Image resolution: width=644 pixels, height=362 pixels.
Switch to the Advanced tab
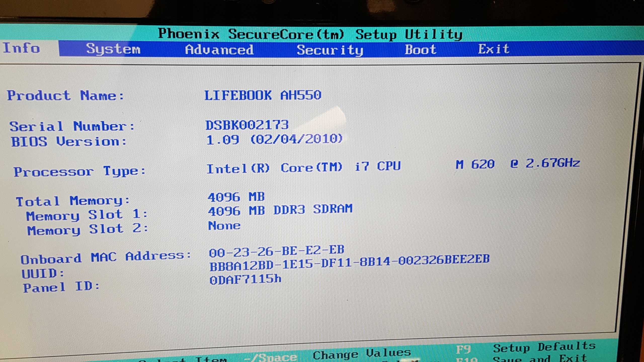pyautogui.click(x=219, y=50)
